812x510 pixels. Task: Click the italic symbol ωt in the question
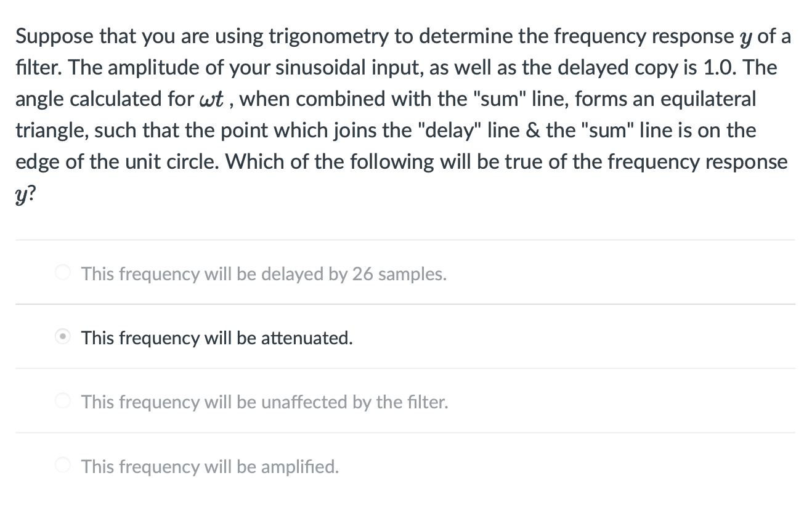(211, 99)
